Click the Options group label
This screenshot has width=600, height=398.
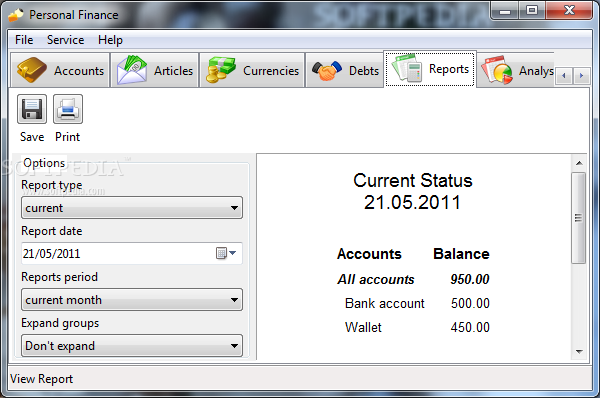coord(44,163)
